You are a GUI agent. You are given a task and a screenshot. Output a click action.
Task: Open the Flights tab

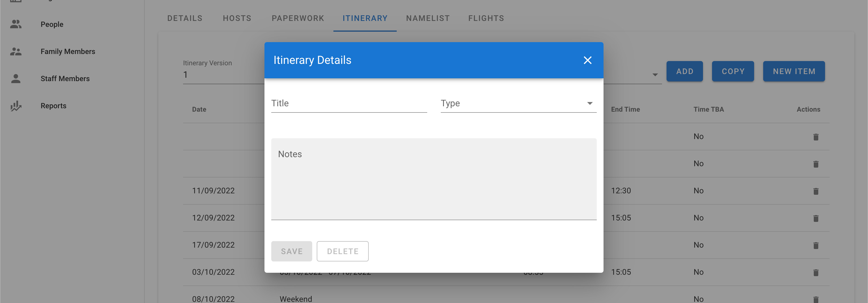[x=486, y=18]
